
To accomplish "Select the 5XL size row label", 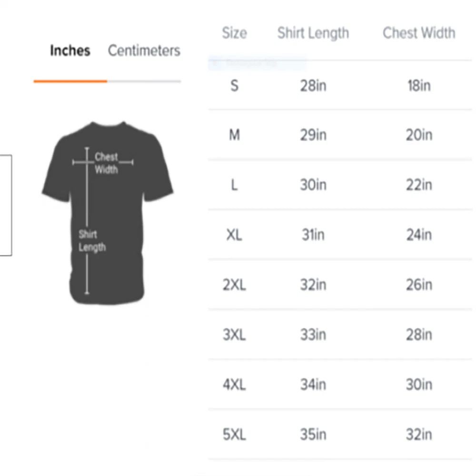I will pos(234,435).
